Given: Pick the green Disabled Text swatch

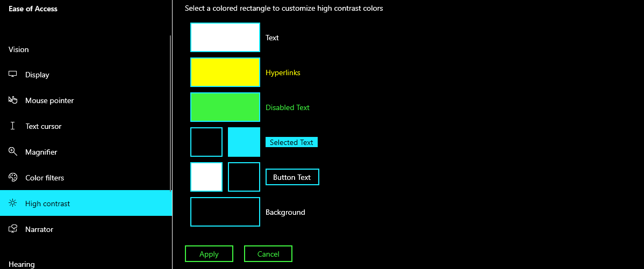Looking at the screenshot, I should pyautogui.click(x=225, y=107).
